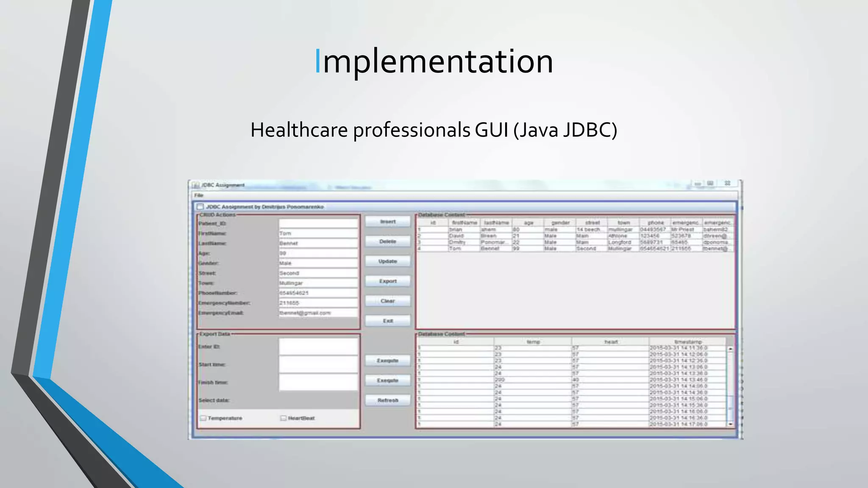Click the town column header
The height and width of the screenshot is (488, 868).
tap(623, 222)
